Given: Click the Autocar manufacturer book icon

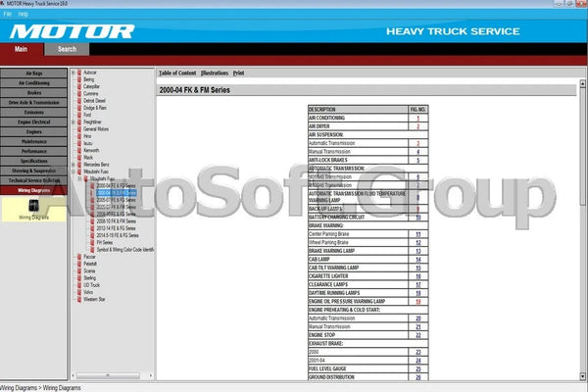Looking at the screenshot, I should [x=78, y=73].
